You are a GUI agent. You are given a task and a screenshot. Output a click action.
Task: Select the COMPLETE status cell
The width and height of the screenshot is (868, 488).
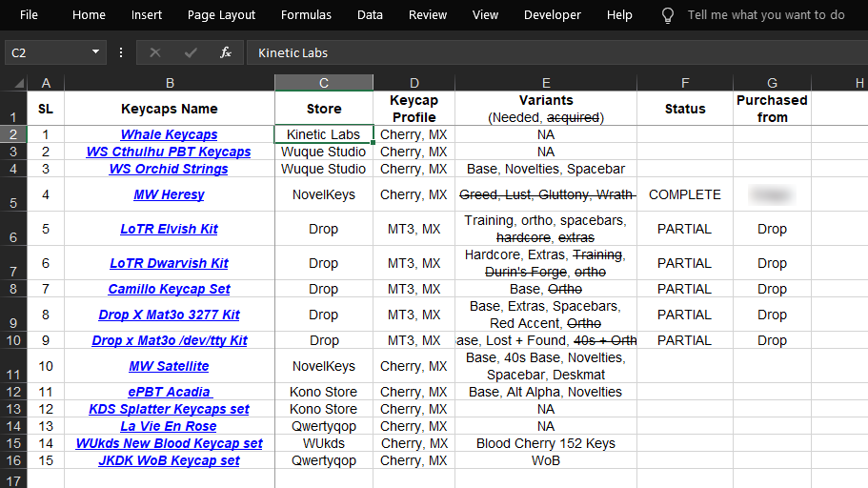685,194
